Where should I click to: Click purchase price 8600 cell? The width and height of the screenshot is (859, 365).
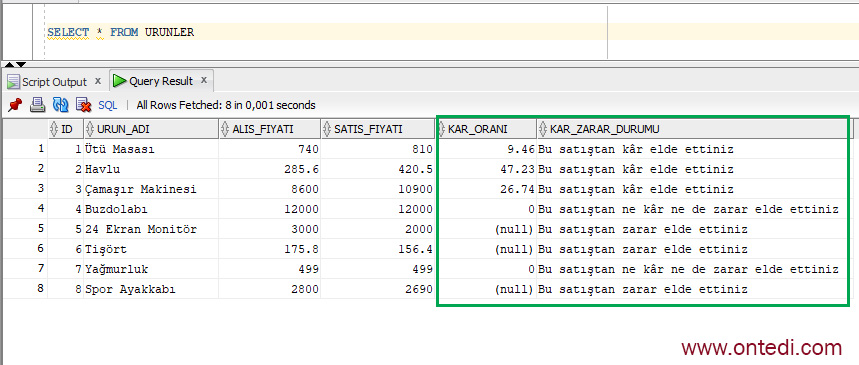point(270,189)
